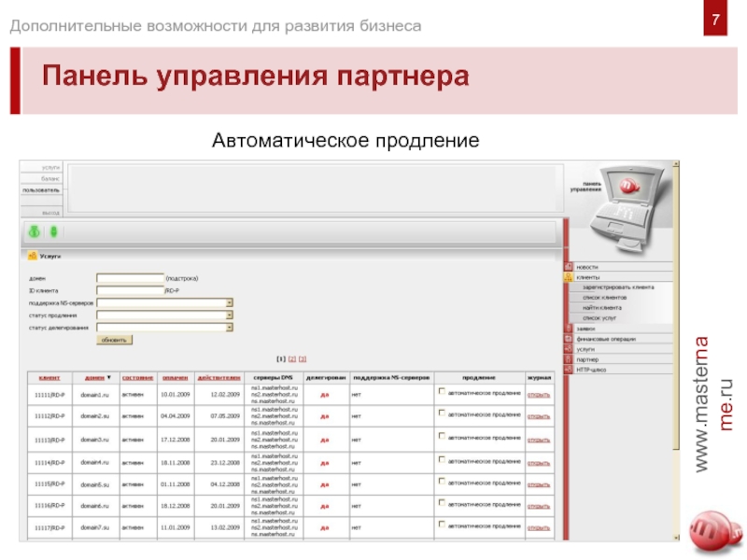Open заявки section via its icon
The image size is (747, 560).
coord(569,327)
